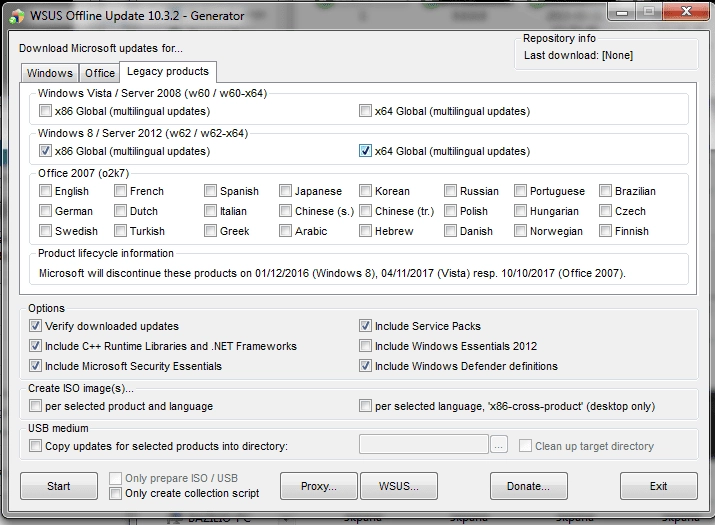Switch to the Office tab
This screenshot has height=525, width=715.
coord(100,73)
